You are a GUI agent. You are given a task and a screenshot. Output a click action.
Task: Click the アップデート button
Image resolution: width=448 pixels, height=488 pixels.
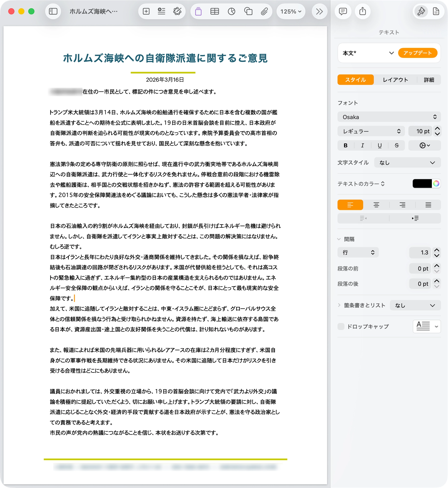point(418,53)
